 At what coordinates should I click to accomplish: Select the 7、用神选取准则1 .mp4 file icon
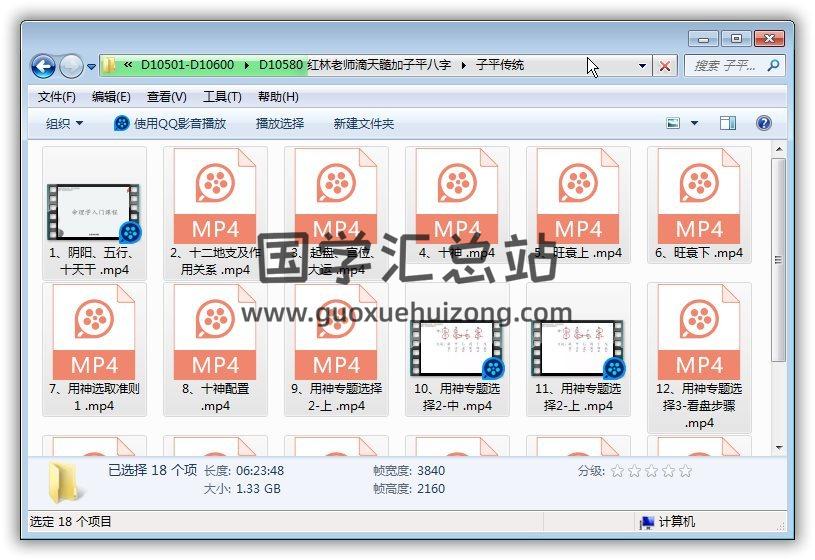click(93, 333)
